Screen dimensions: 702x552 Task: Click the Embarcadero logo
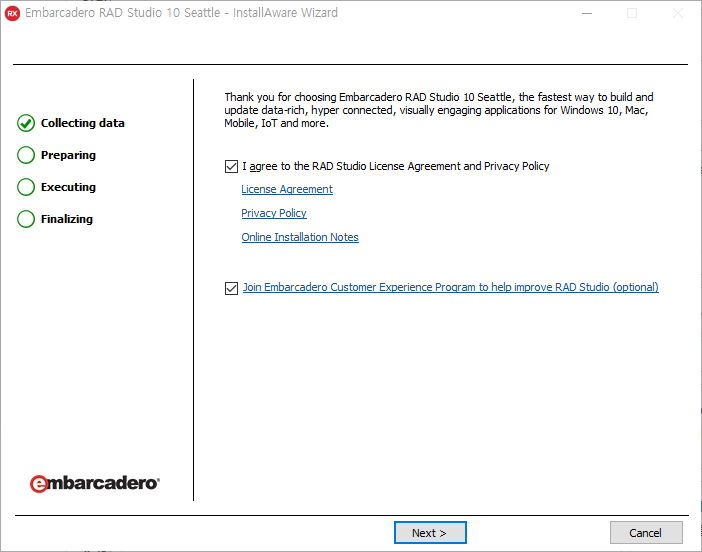click(x=95, y=483)
